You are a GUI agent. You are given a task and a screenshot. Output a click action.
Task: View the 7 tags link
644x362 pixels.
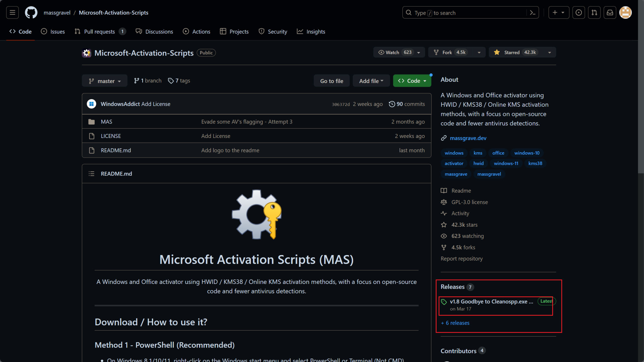179,81
